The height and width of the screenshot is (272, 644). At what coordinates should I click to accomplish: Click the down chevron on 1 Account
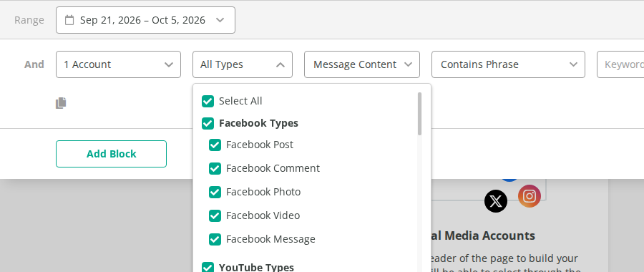(168, 64)
